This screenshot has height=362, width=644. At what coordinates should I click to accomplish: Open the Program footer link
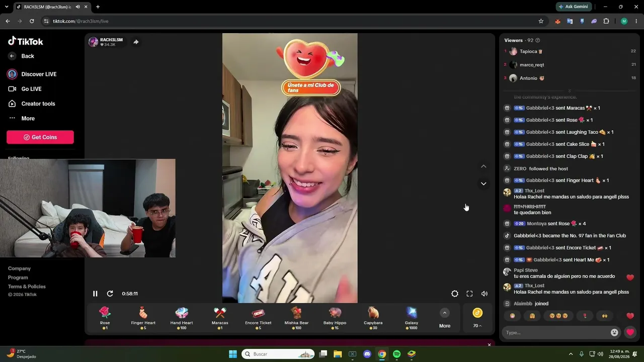pos(18,278)
